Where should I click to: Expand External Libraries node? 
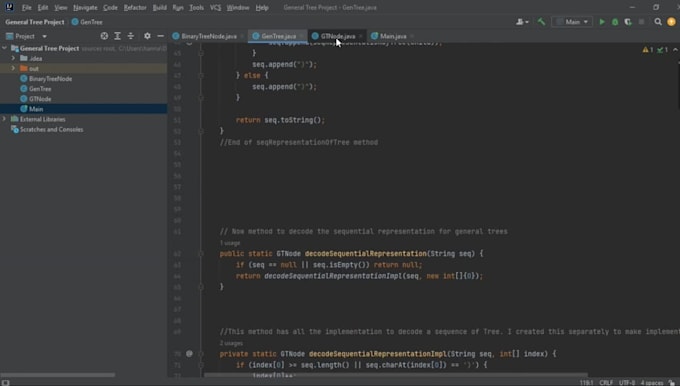click(5, 119)
